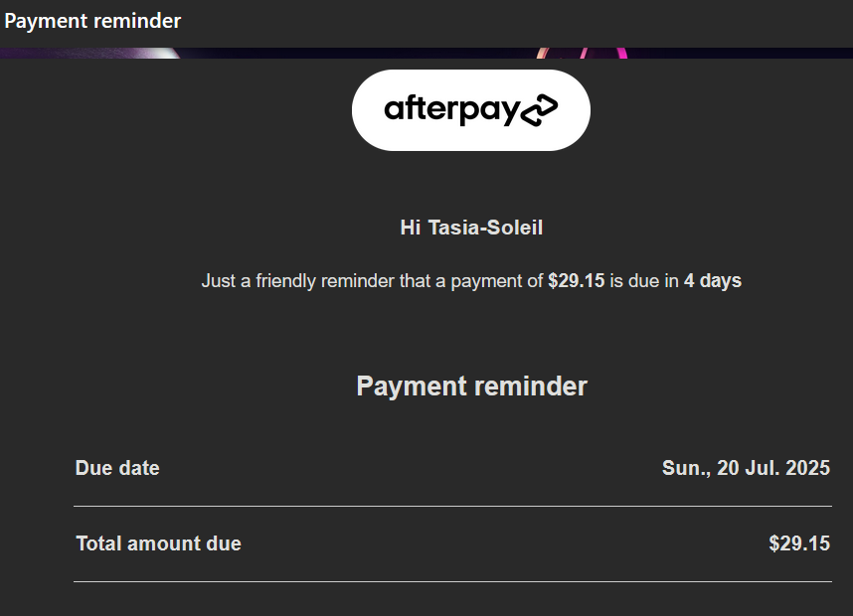This screenshot has width=853, height=616.
Task: Select the centered "Payment reminder" heading
Action: (x=471, y=386)
